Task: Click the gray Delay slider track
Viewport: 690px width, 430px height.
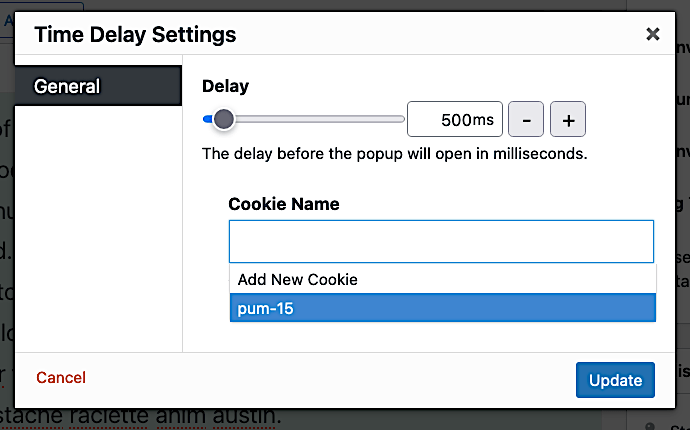Action: 319,119
